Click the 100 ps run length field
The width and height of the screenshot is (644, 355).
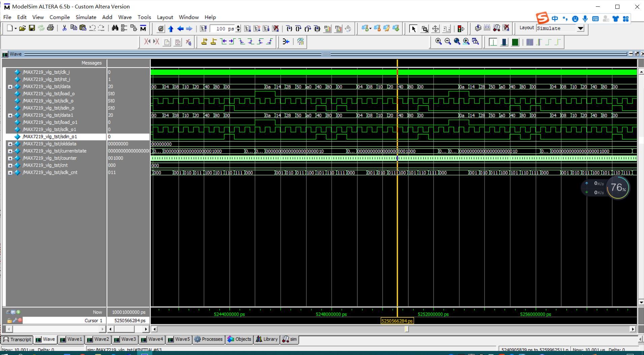pos(222,29)
